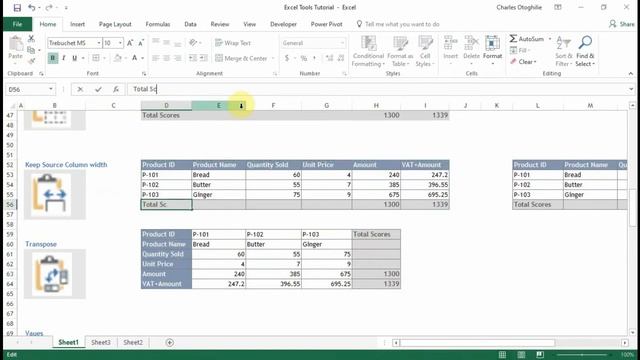Screen dimensions: 640x360
Task: Align text to the left
Action: (156, 58)
